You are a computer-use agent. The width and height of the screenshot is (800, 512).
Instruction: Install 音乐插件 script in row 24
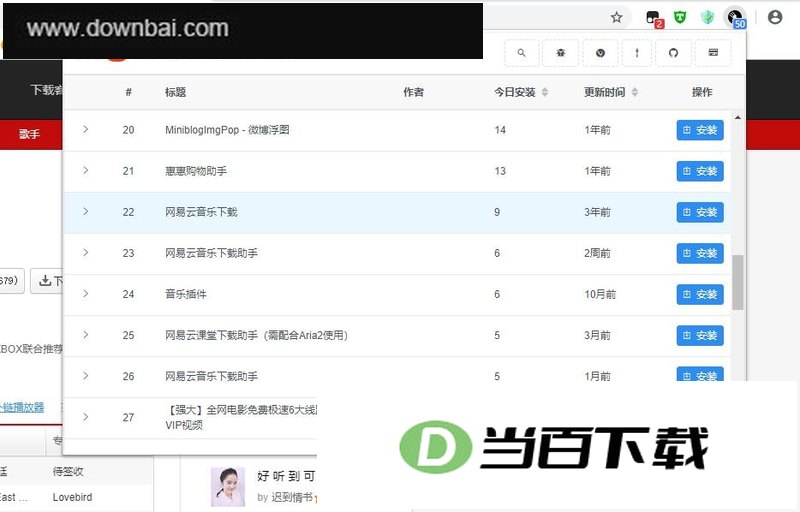coord(700,294)
